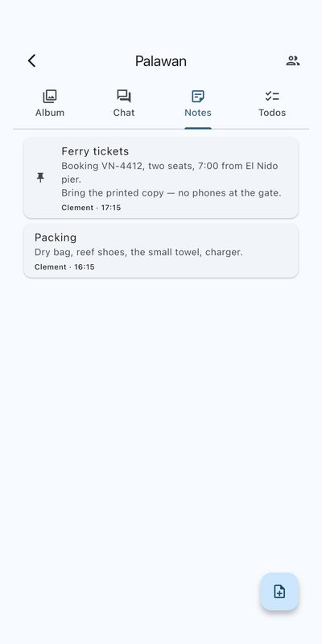Tap Clement 16:15 author line
Image resolution: width=322 pixels, height=644 pixels.
(x=64, y=267)
